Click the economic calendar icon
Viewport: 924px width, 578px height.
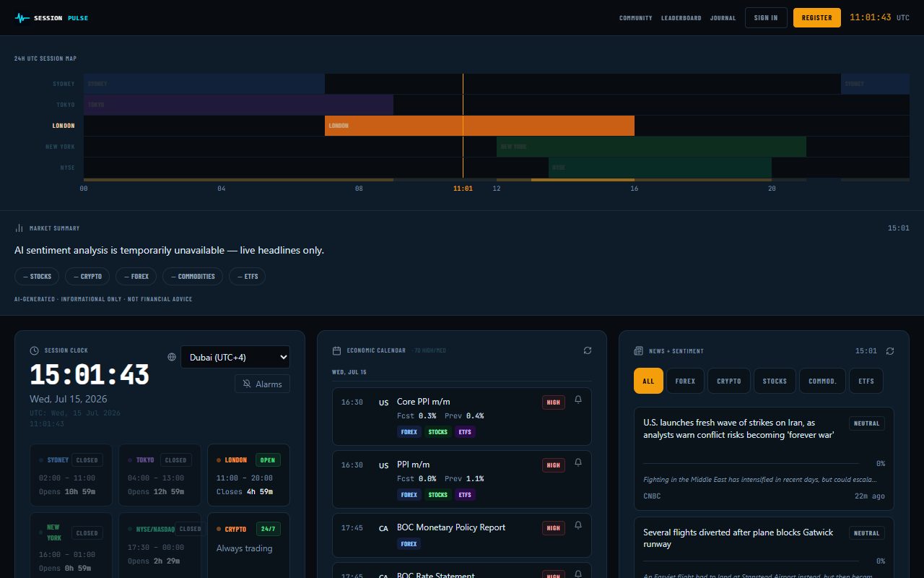pyautogui.click(x=336, y=350)
